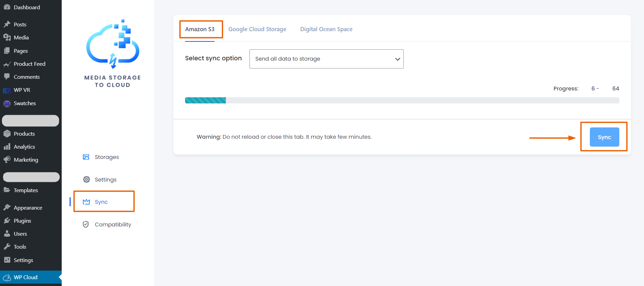Click the blue Sync button
644x286 pixels.
coord(604,137)
